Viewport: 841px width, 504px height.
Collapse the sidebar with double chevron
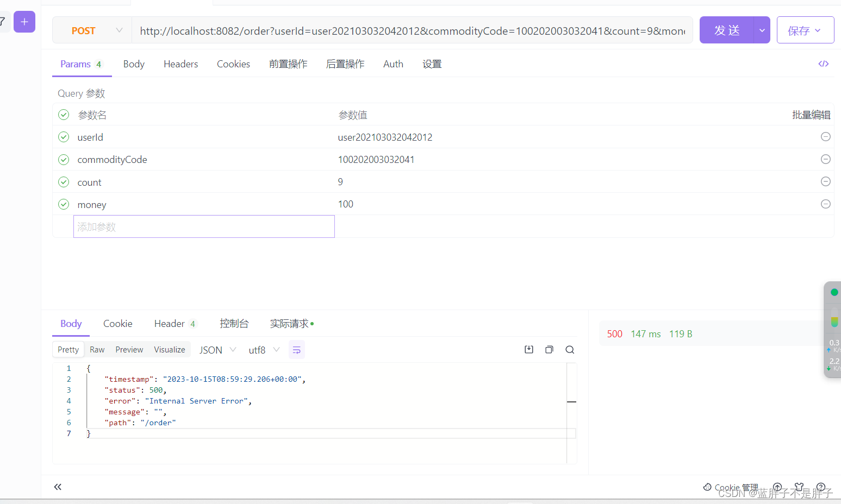[58, 487]
